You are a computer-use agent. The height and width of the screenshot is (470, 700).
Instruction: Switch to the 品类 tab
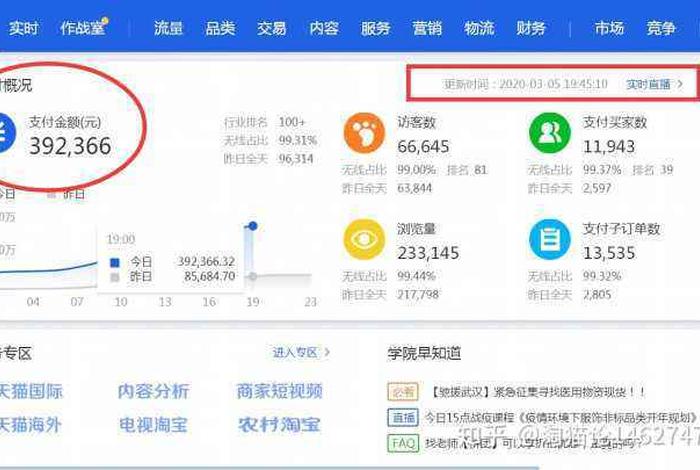220,29
